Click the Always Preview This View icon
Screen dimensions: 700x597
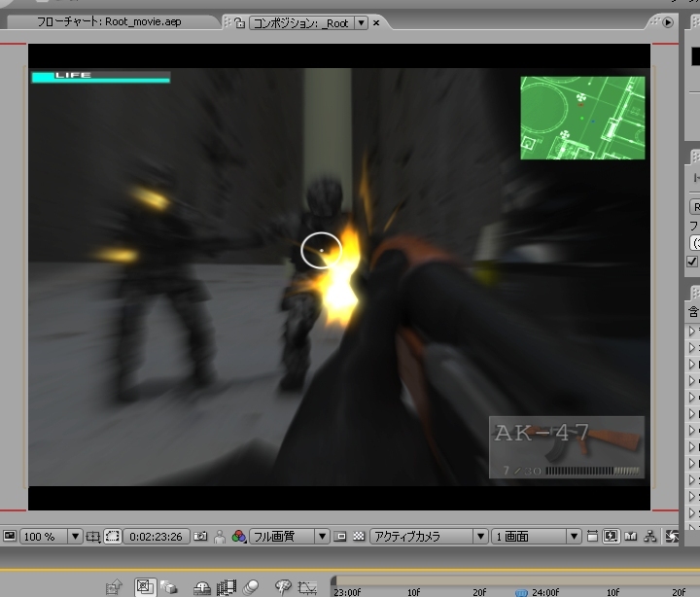(10, 536)
